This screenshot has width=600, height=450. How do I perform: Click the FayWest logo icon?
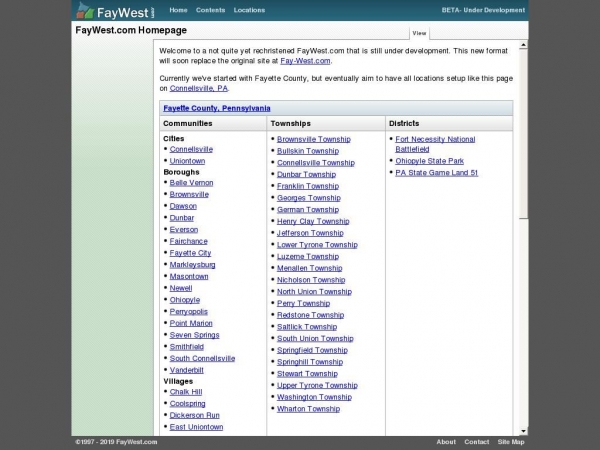click(x=85, y=11)
